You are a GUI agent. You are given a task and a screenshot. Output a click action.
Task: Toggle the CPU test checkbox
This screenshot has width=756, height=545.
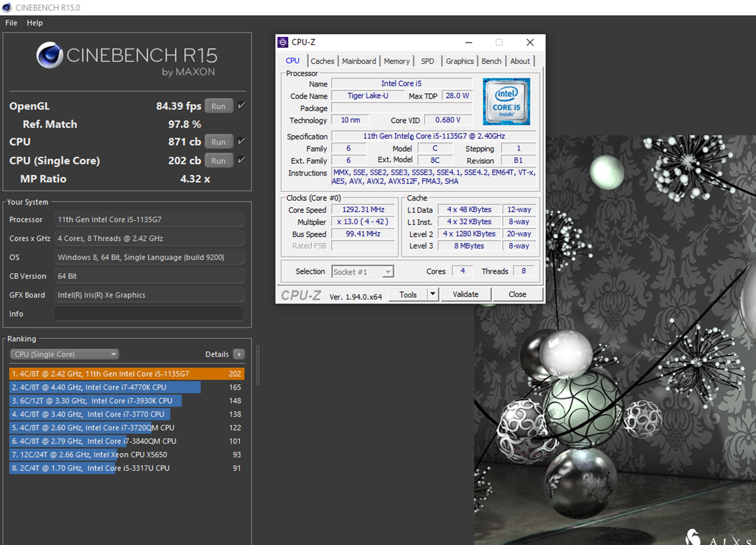[x=241, y=141]
